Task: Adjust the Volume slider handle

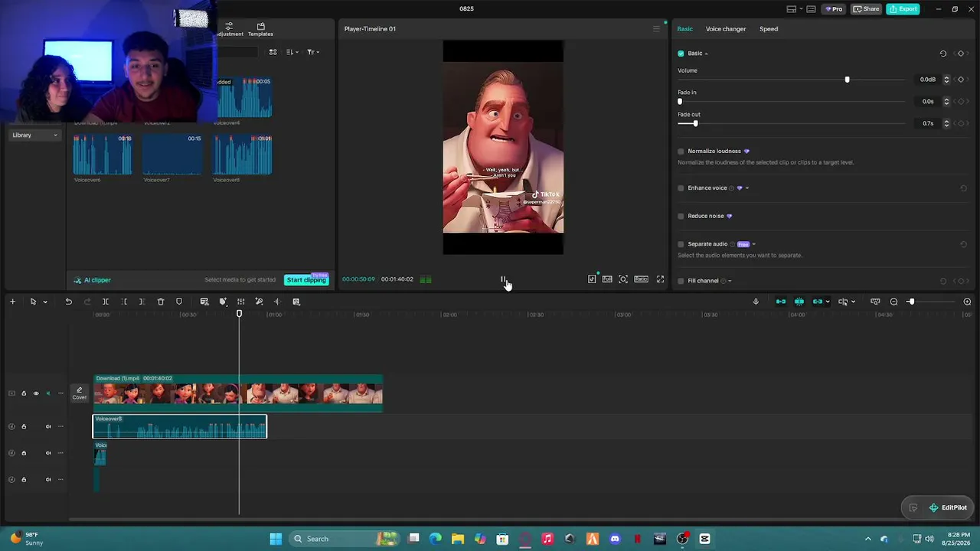Action: tap(847, 80)
